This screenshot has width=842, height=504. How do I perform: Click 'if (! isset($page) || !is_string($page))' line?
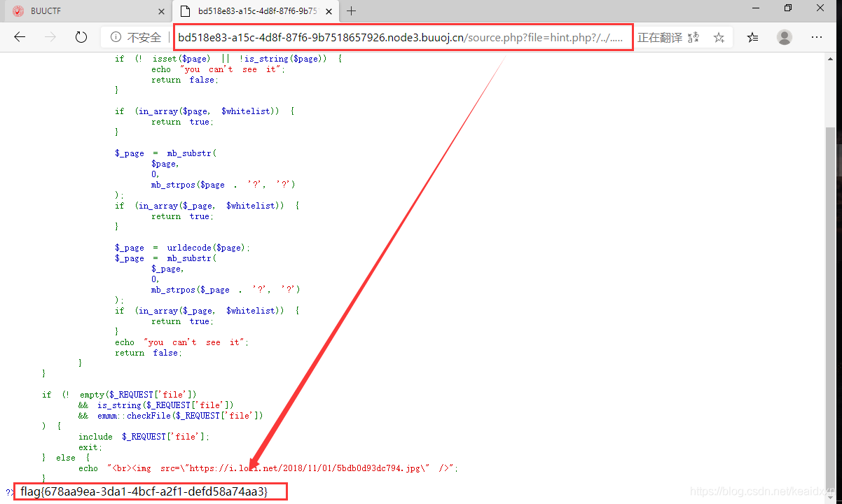[x=228, y=59]
